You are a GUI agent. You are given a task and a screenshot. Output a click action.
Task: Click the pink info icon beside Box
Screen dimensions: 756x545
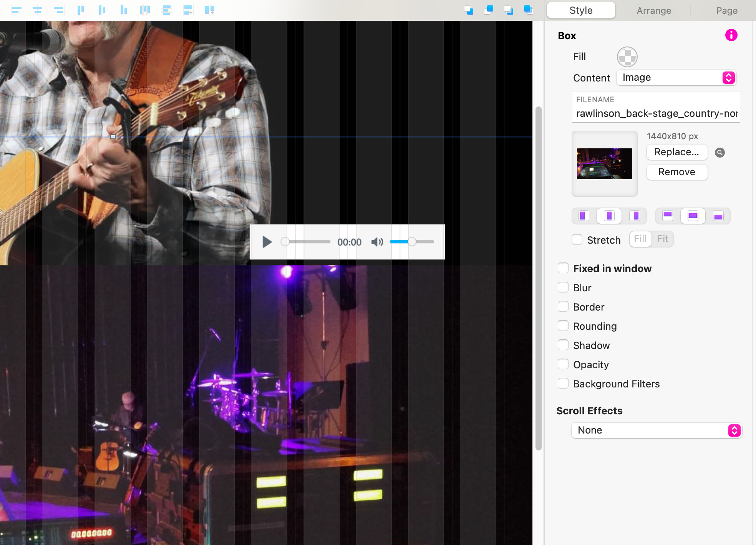[731, 35]
